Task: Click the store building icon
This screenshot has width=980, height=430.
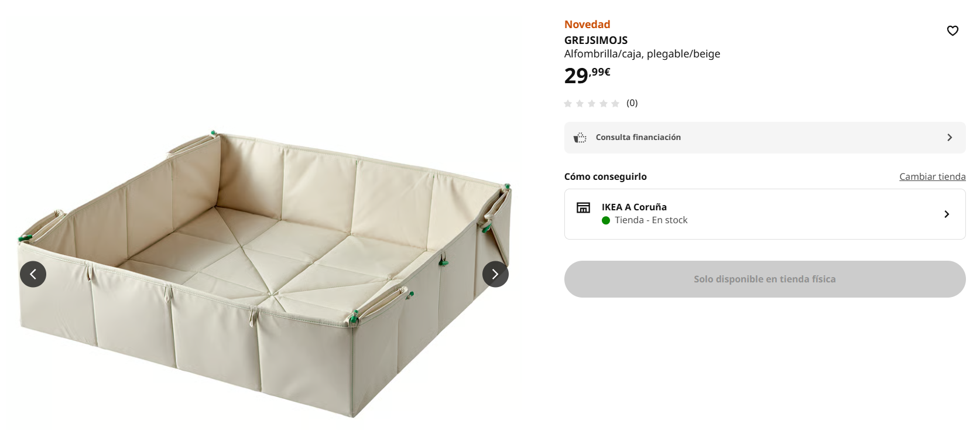Action: (x=583, y=208)
